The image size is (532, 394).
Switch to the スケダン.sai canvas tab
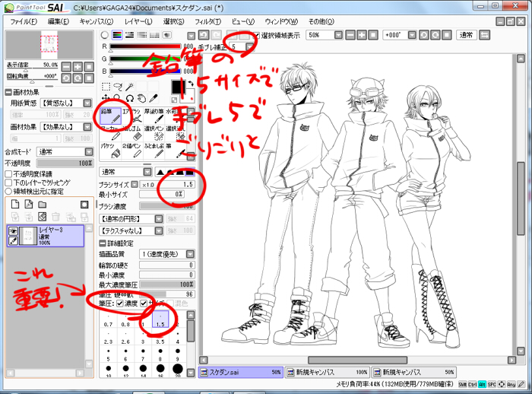point(241,372)
